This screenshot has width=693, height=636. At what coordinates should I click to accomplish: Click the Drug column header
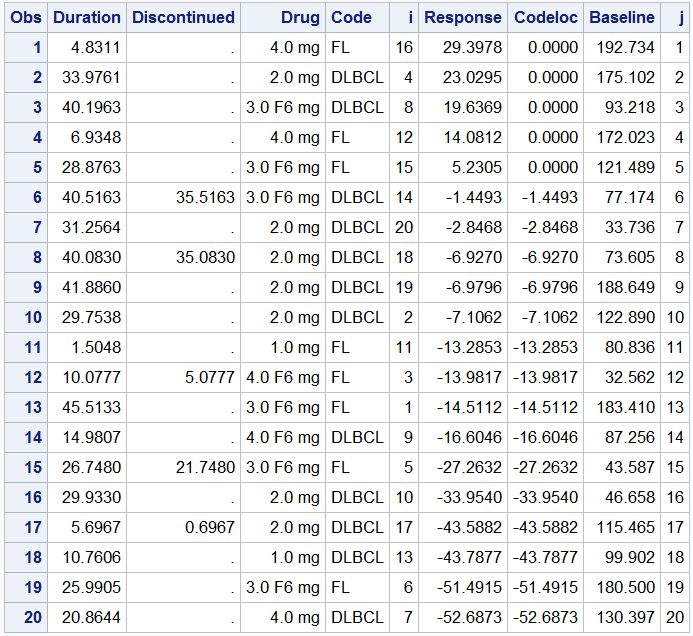(301, 18)
